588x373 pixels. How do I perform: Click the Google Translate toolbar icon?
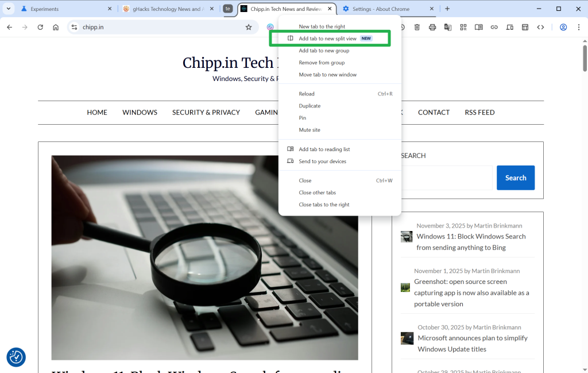coord(448,27)
